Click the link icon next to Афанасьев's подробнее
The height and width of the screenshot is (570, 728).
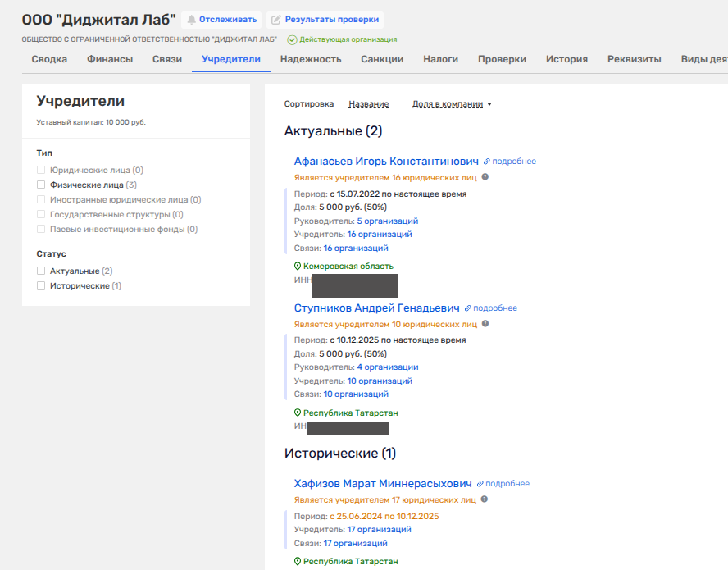(487, 162)
